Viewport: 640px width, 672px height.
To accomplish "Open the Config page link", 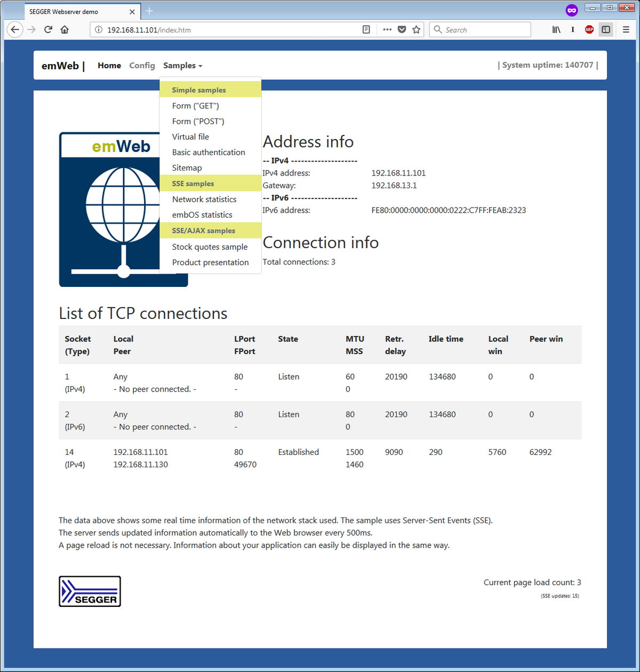I will 142,66.
